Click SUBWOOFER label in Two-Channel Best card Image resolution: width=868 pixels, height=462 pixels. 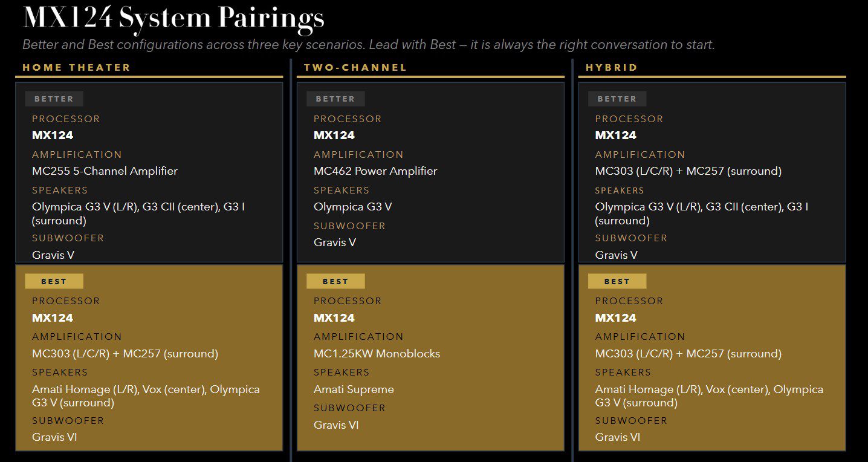[350, 408]
